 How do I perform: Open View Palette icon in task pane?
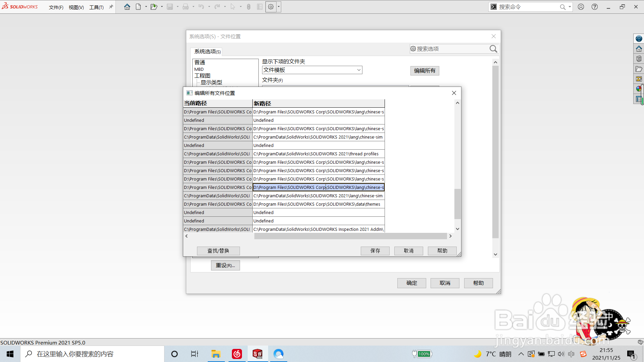click(639, 79)
